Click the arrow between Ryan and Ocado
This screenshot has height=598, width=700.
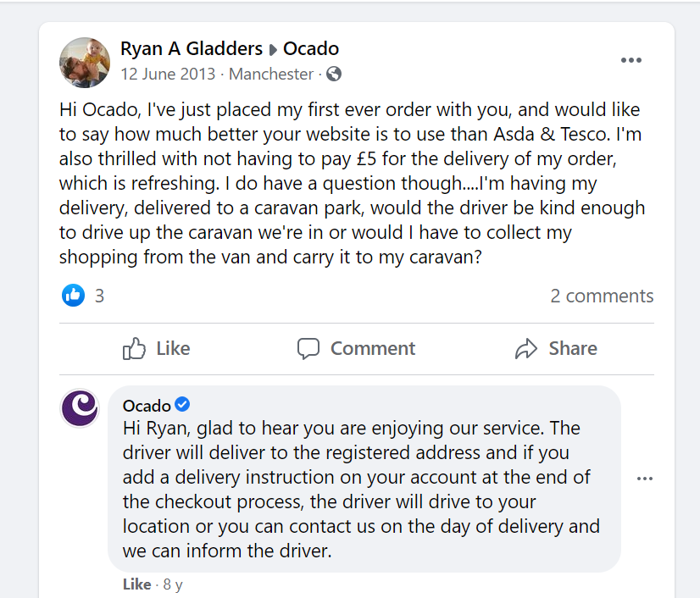273,49
